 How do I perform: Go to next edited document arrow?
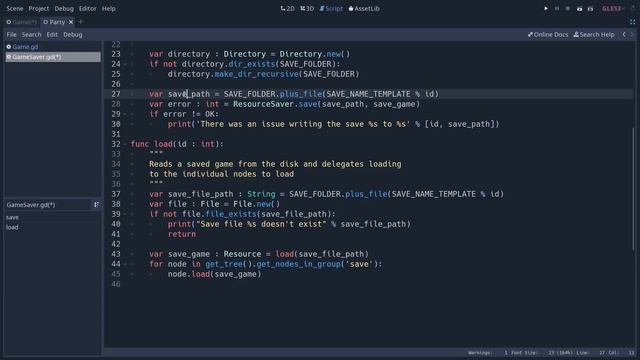[632, 35]
